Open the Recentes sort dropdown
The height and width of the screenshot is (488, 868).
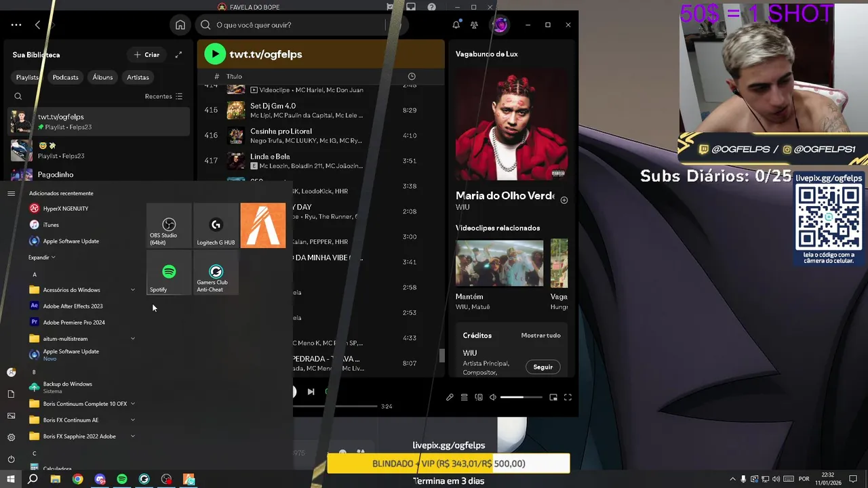pos(163,96)
